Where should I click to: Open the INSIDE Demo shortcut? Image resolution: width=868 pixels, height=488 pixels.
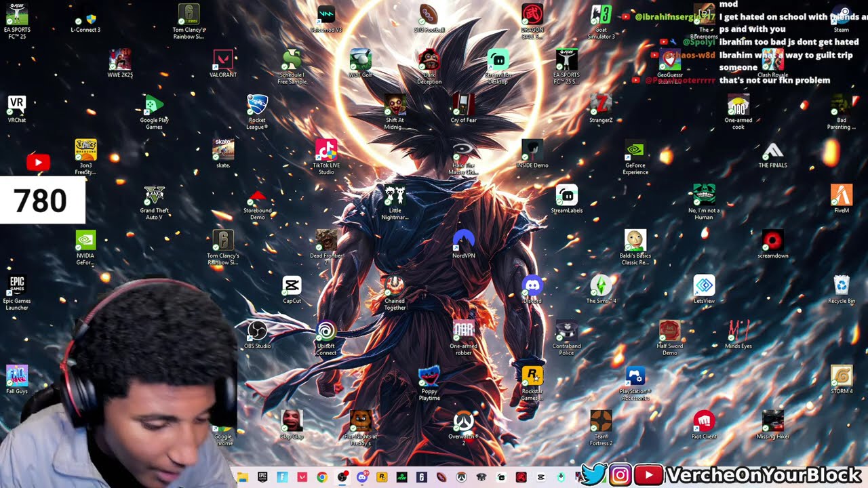coord(532,155)
